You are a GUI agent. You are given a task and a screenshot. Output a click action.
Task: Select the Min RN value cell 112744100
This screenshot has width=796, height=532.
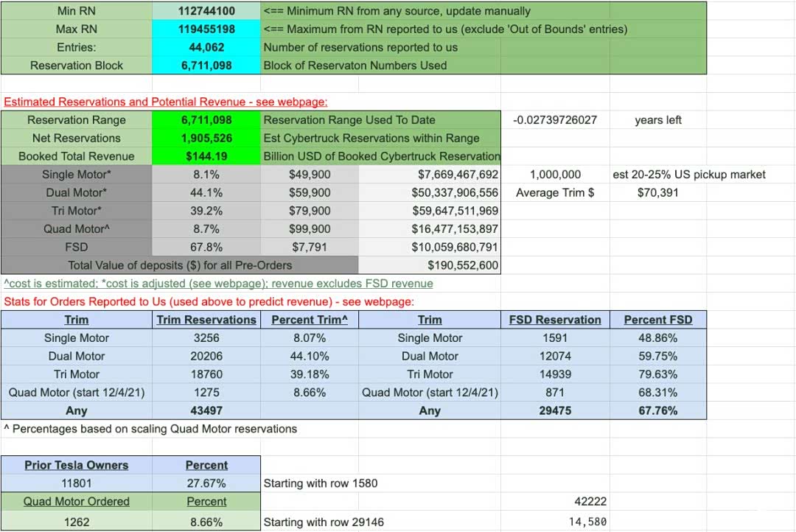(206, 10)
